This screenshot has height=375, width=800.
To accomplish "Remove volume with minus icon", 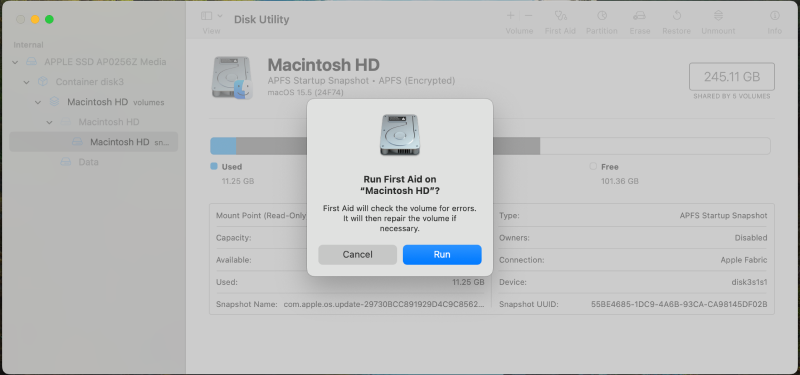I will pos(529,16).
